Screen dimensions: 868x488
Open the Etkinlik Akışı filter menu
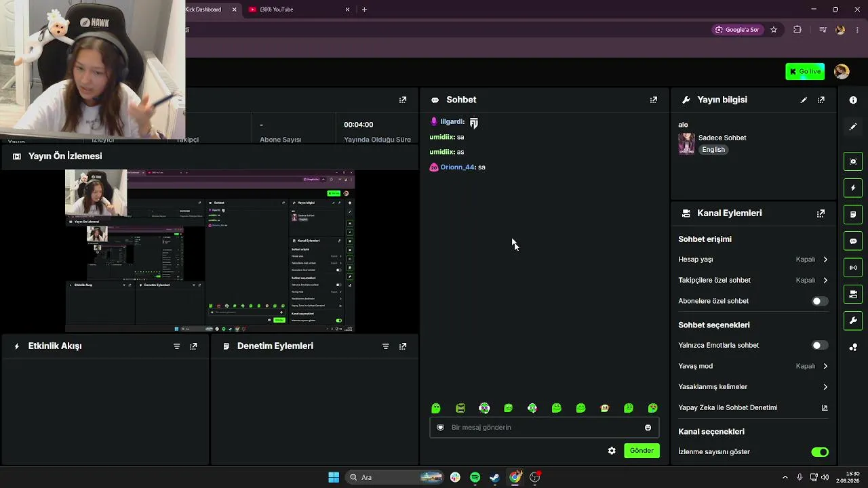(x=177, y=346)
